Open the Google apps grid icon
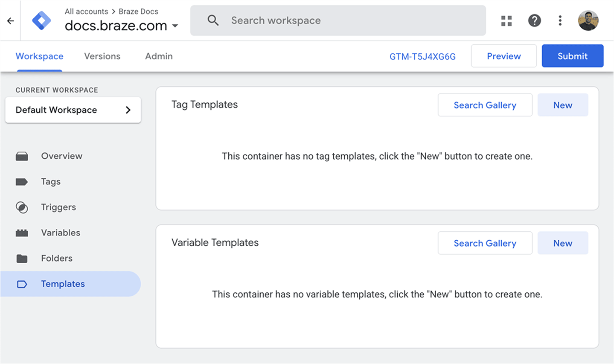The height and width of the screenshot is (364, 614). coord(506,20)
